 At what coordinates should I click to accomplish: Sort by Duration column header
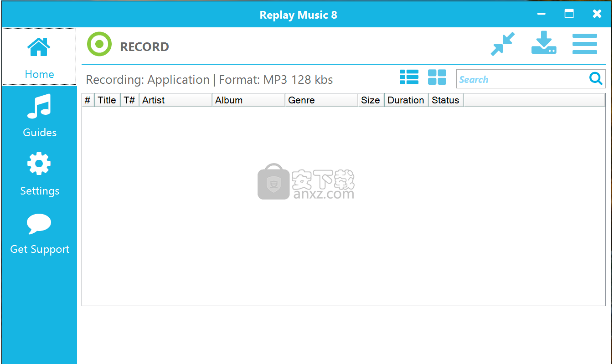(406, 100)
